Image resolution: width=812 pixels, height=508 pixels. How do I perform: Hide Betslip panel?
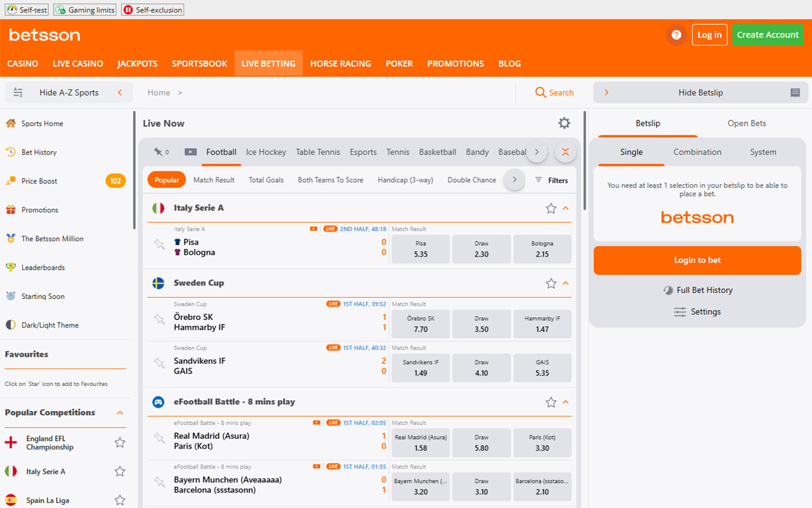pyautogui.click(x=700, y=93)
